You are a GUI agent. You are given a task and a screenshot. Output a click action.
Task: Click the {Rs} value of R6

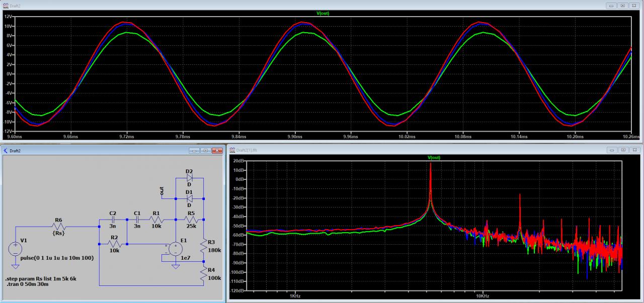58,233
